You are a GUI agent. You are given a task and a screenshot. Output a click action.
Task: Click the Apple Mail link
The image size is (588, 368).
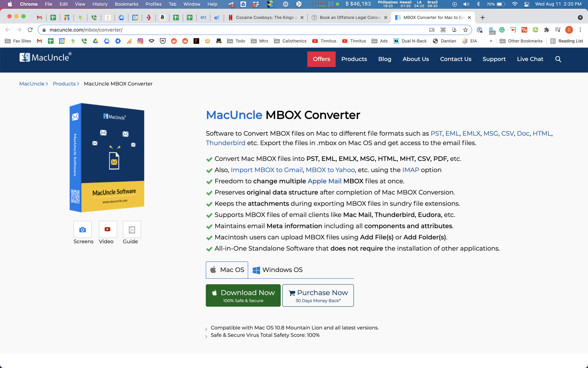[324, 181]
